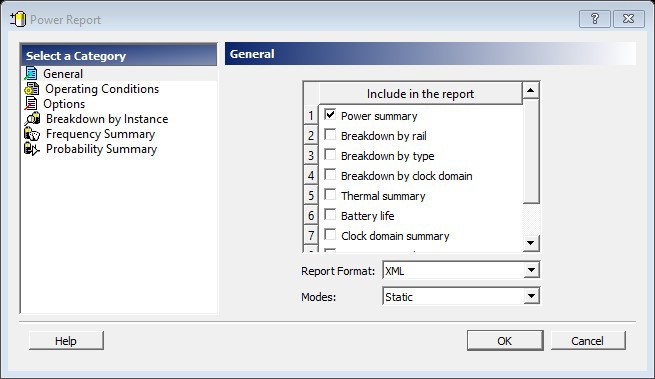Select the Frequency Summary category
The image size is (655, 379).
point(100,134)
